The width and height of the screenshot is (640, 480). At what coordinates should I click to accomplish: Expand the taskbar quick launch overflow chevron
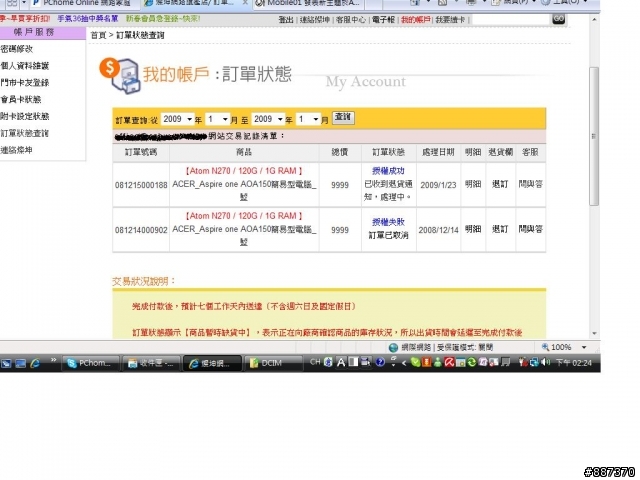(x=53, y=360)
